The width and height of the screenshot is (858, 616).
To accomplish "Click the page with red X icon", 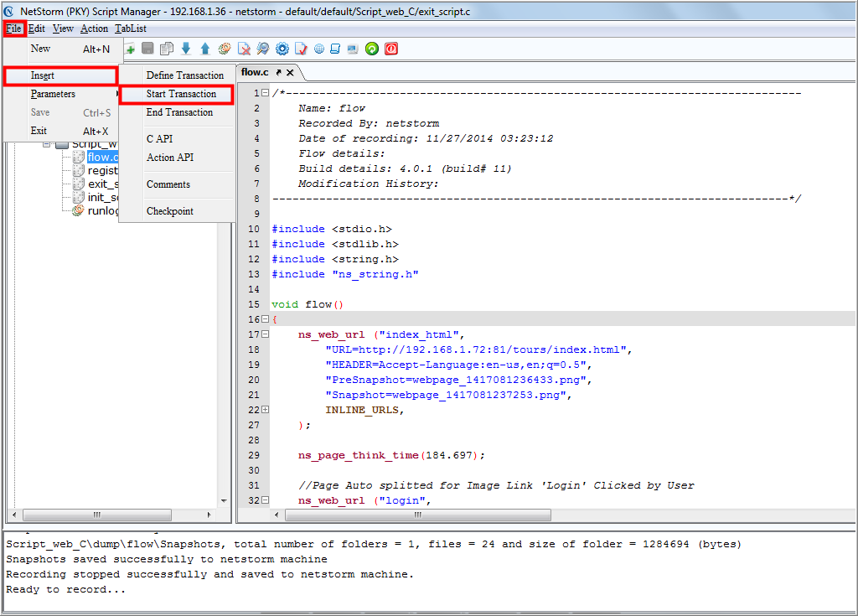I will [x=244, y=49].
